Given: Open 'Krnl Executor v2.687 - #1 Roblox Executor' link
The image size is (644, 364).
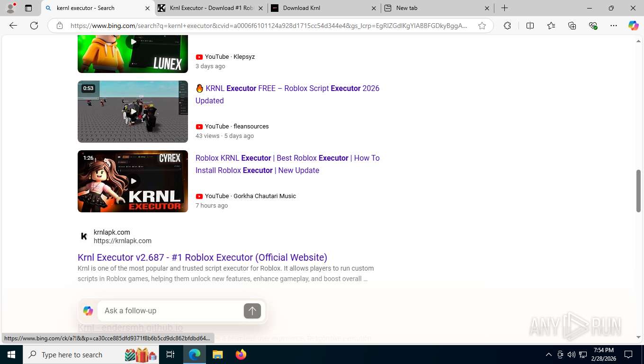Looking at the screenshot, I should pyautogui.click(x=202, y=257).
